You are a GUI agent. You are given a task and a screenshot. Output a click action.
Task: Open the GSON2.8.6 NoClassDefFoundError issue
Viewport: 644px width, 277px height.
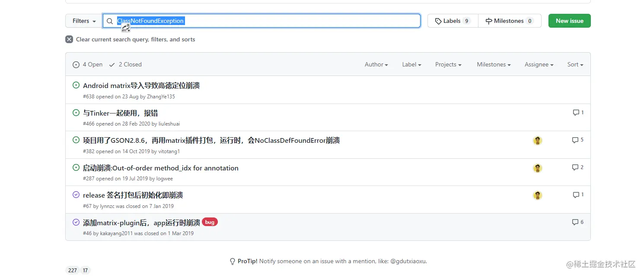click(211, 140)
